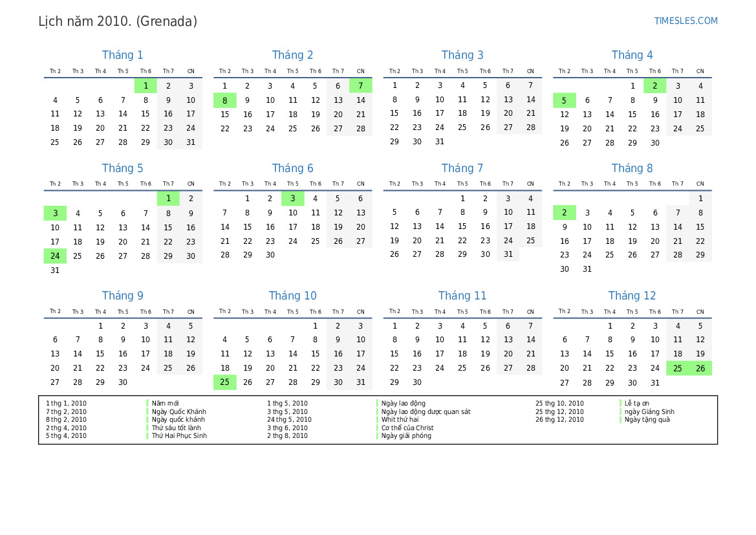Select the Tháng 7 month heading

(x=462, y=168)
